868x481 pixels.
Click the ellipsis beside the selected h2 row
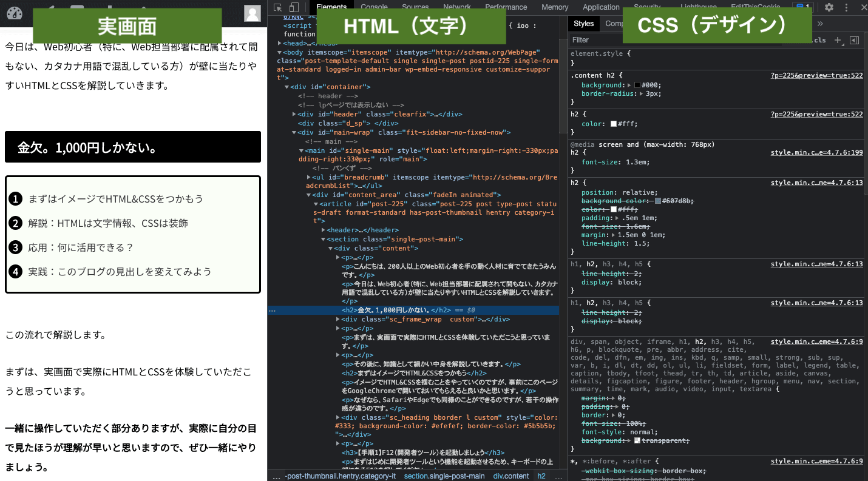pyautogui.click(x=272, y=310)
